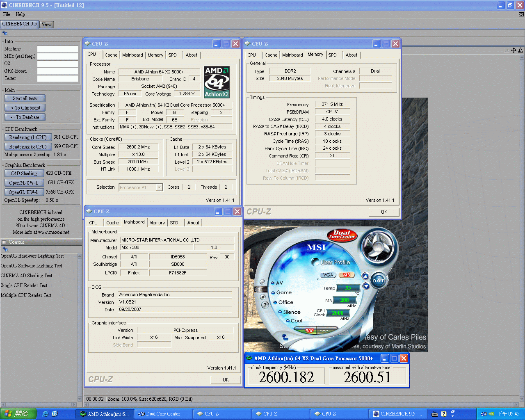Click the D.O.T down arrow button
The image size is (525, 420).
point(366,286)
